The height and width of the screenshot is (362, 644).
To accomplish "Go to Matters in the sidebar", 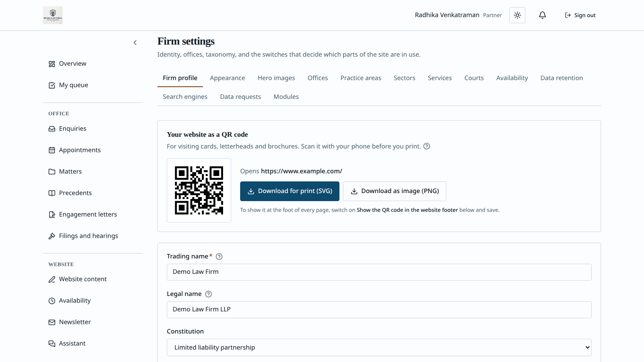I will (x=93, y=172).
